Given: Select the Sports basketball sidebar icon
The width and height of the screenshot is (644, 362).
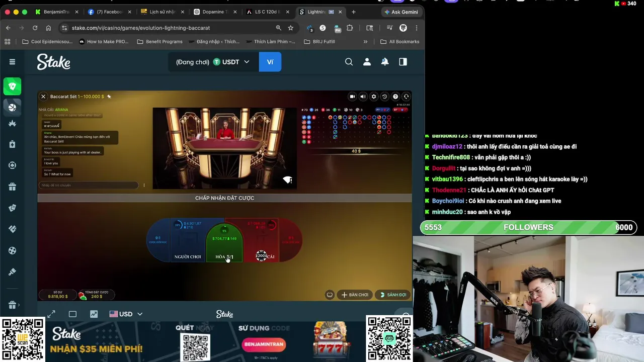Looking at the screenshot, I should pos(12,107).
